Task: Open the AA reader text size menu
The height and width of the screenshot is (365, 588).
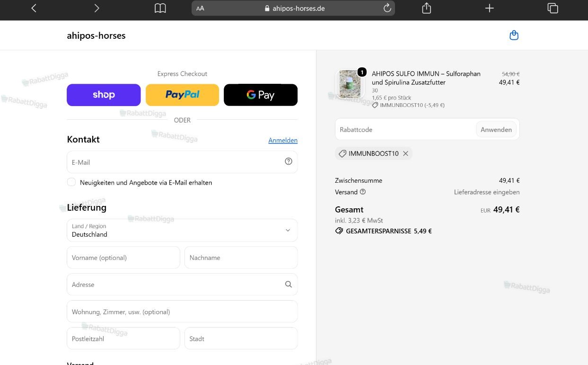Action: pos(200,8)
